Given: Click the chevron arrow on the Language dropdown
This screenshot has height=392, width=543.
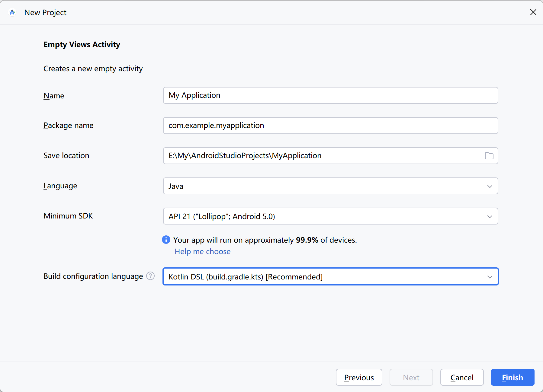Looking at the screenshot, I should coord(490,186).
